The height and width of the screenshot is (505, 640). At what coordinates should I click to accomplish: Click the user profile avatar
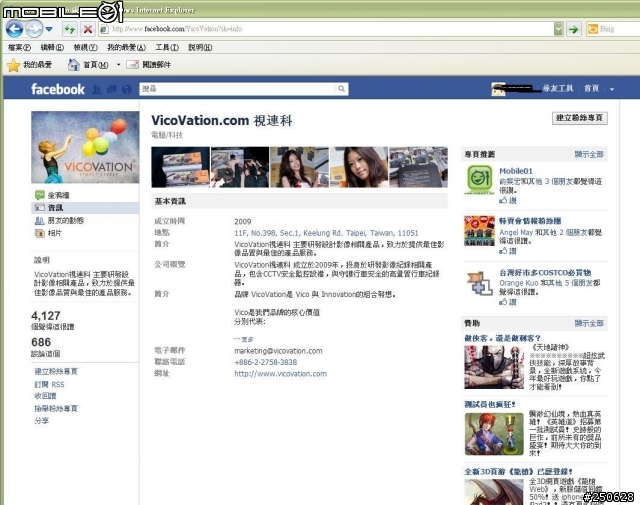498,89
